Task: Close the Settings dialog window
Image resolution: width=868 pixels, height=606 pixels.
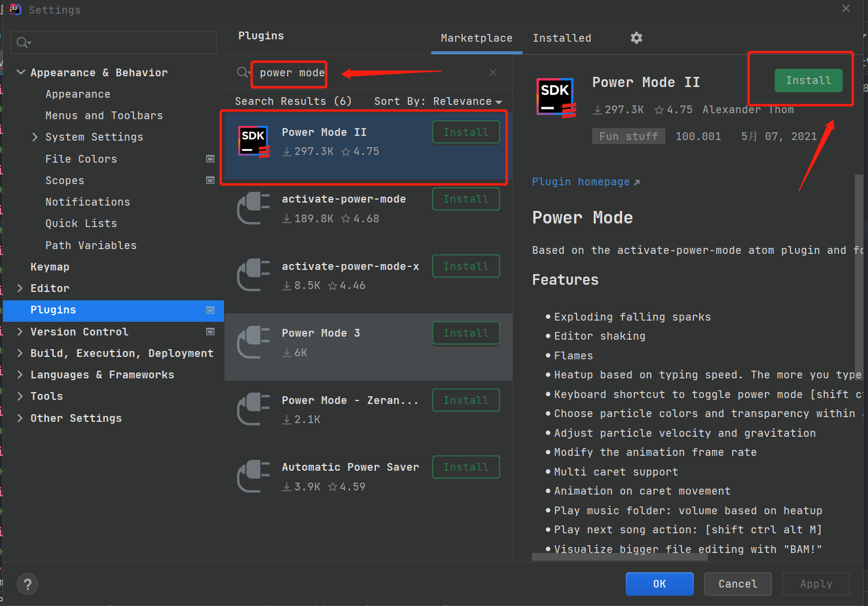Action: [x=846, y=8]
